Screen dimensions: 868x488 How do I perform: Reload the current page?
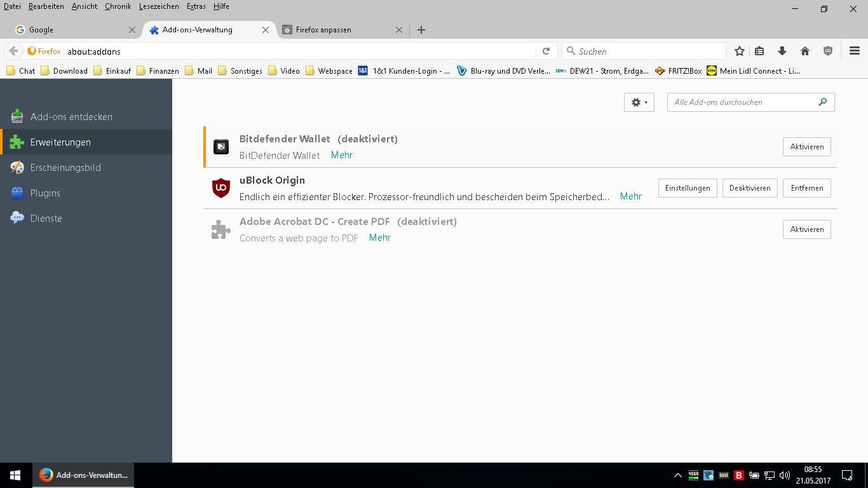tap(546, 51)
